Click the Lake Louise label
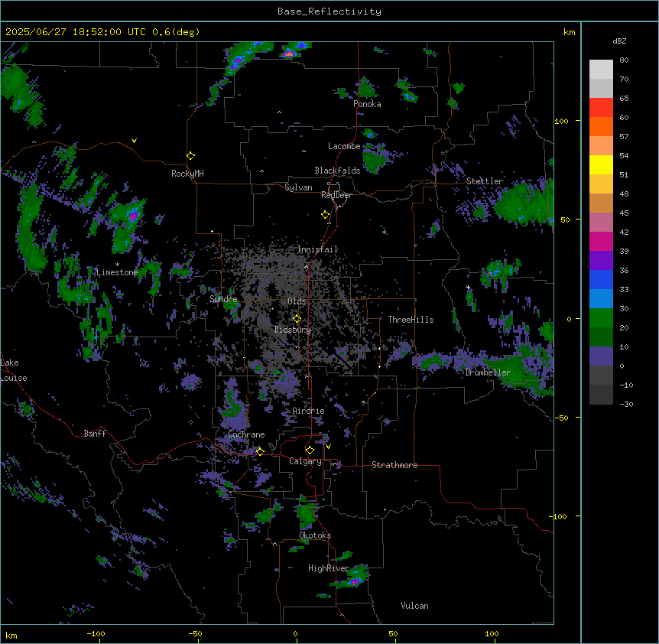 point(14,370)
